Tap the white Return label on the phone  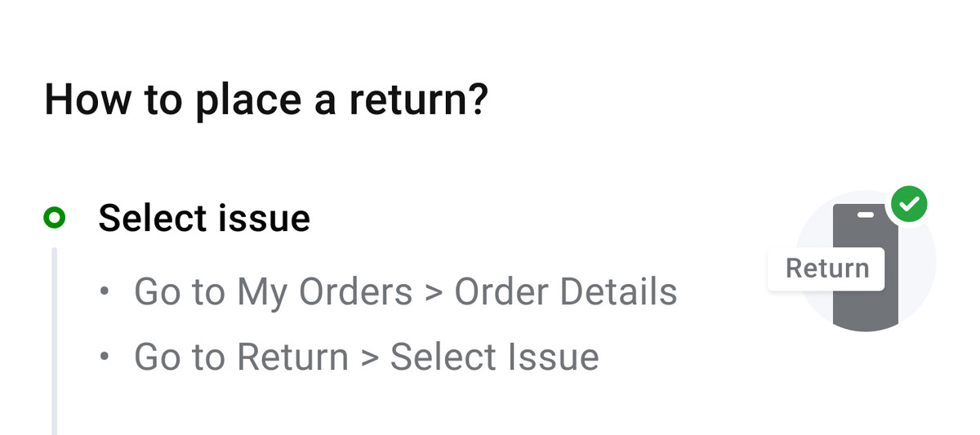click(826, 269)
